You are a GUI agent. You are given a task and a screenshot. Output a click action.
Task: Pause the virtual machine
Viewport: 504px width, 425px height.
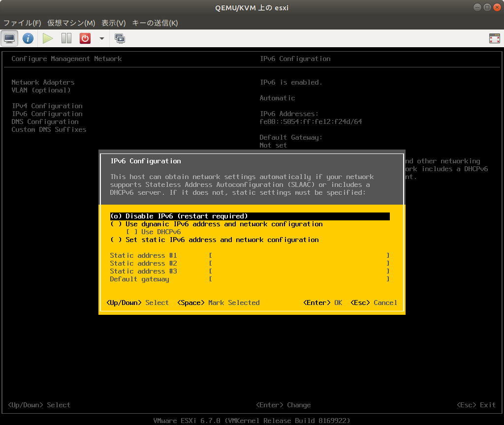pyautogui.click(x=66, y=38)
